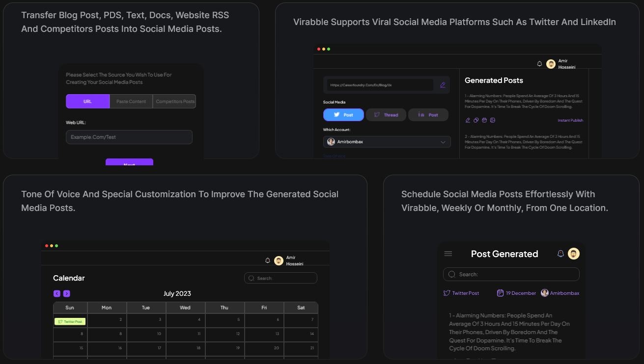The height and width of the screenshot is (364, 644).
Task: Click the Amirbombax account label in Post Generated
Action: coord(564,293)
